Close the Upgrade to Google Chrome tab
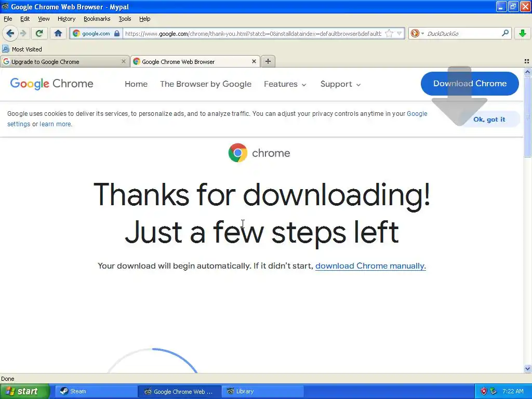 coord(124,61)
